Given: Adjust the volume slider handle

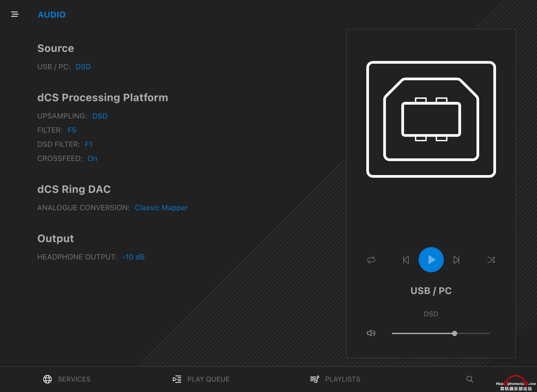Looking at the screenshot, I should (x=454, y=333).
